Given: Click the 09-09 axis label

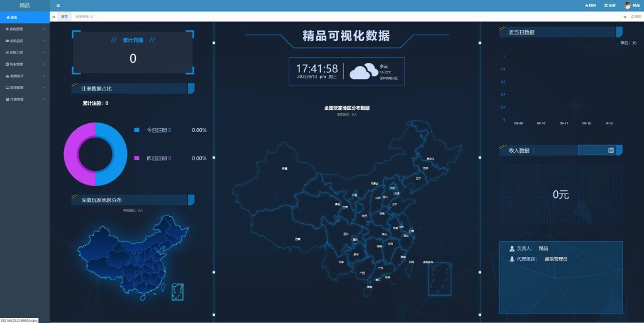Looking at the screenshot, I should [x=518, y=123].
